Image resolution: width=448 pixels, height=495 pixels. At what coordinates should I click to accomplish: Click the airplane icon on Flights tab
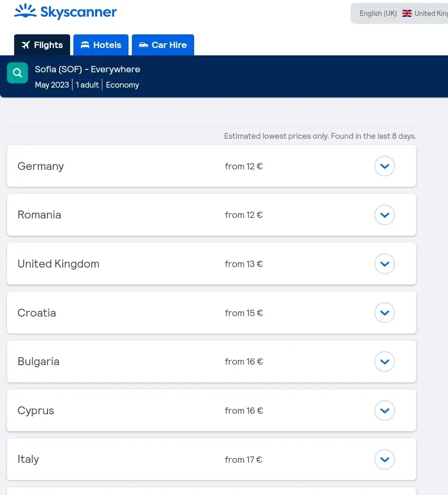pyautogui.click(x=26, y=45)
